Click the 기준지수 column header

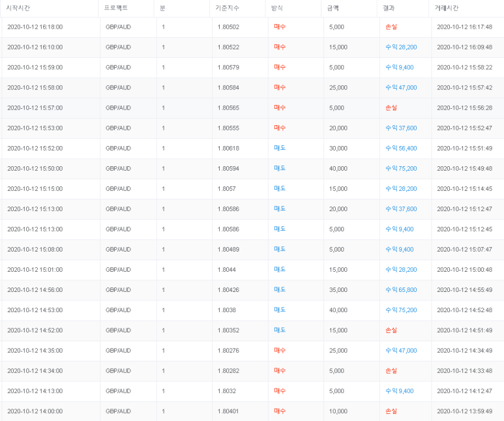[228, 8]
